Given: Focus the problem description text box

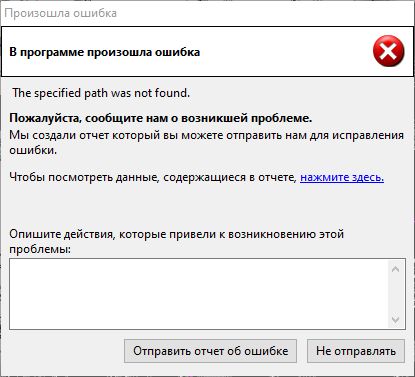Looking at the screenshot, I should coord(199,294).
